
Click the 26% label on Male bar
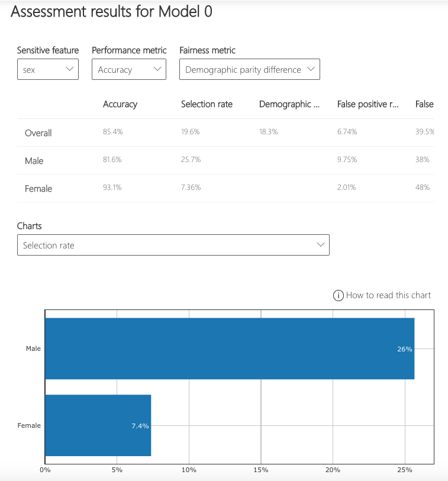[x=404, y=349]
